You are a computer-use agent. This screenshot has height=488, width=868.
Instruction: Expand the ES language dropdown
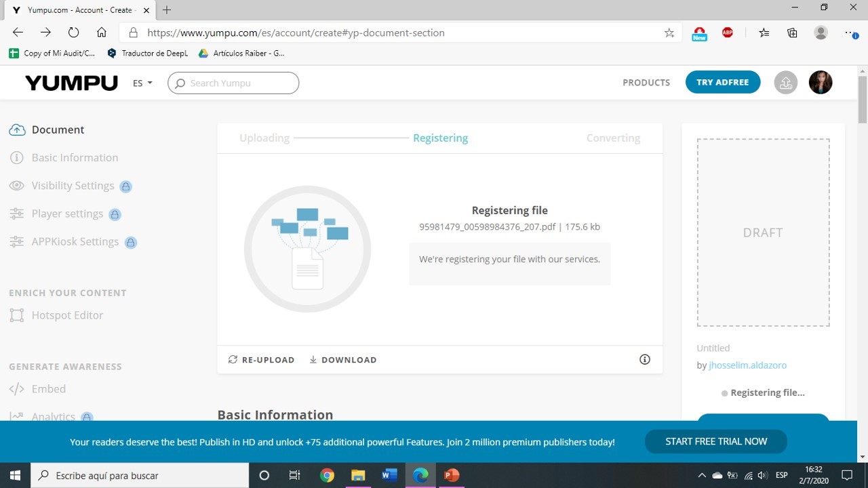(x=142, y=83)
